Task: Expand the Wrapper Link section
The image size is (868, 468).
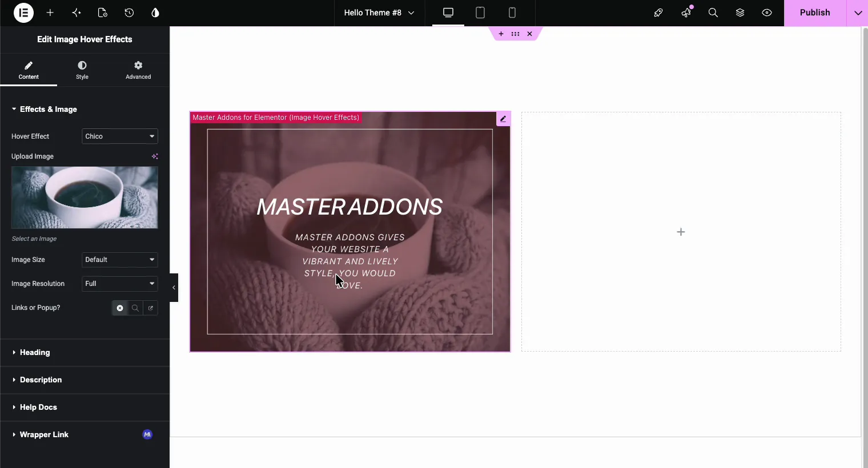Action: [85, 435]
